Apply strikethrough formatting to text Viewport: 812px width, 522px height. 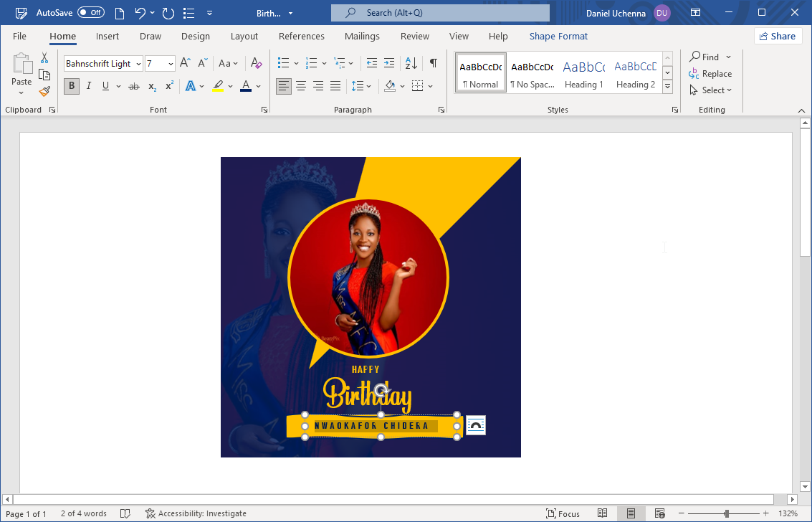(x=133, y=86)
